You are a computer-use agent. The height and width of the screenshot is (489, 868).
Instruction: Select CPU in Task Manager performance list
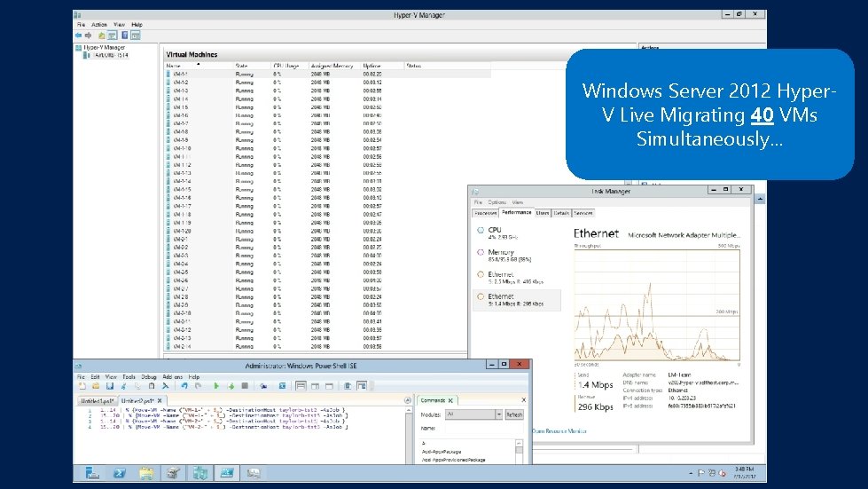[x=517, y=233]
